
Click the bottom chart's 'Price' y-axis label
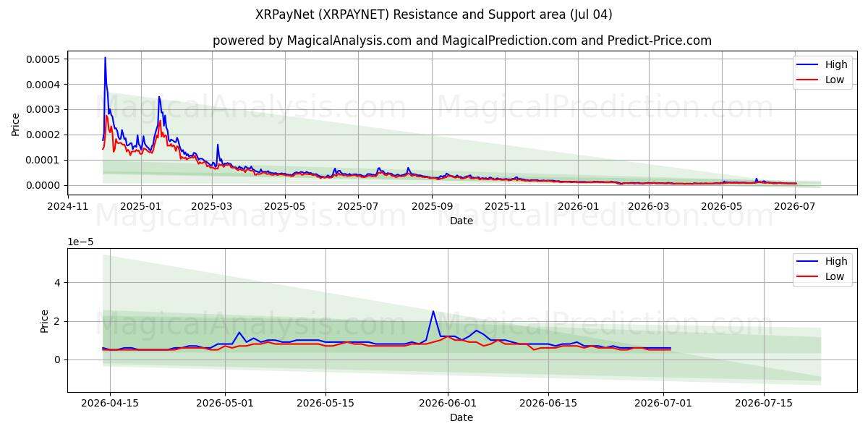45,320
